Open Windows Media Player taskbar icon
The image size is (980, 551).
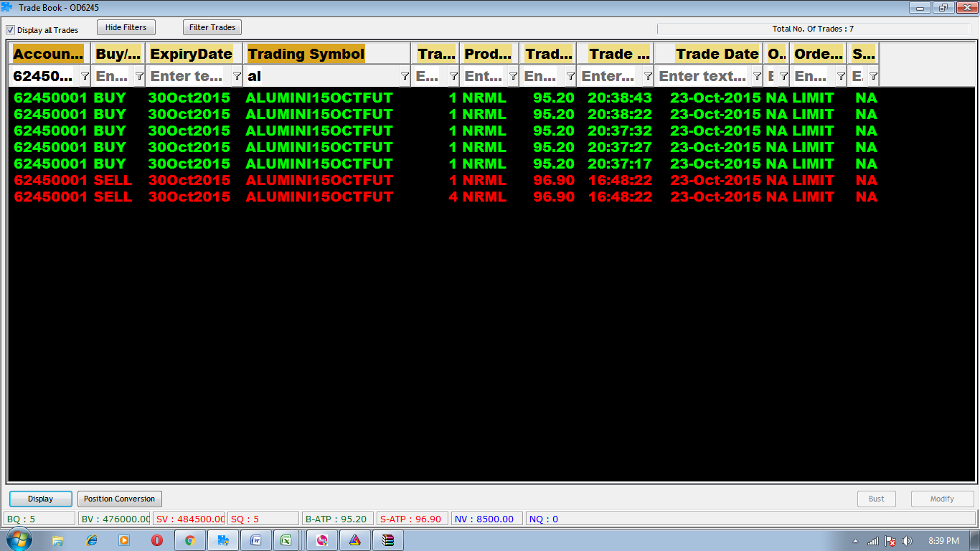(124, 540)
